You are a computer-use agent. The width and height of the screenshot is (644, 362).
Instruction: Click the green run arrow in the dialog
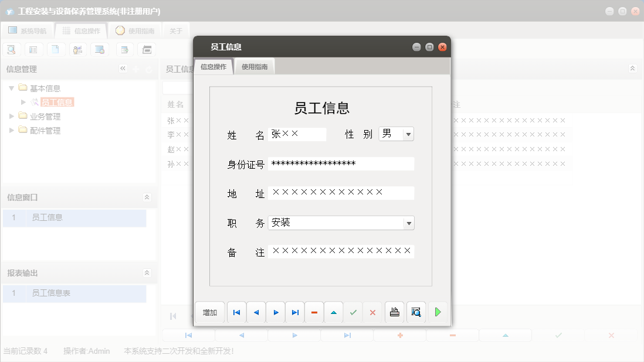click(x=438, y=312)
